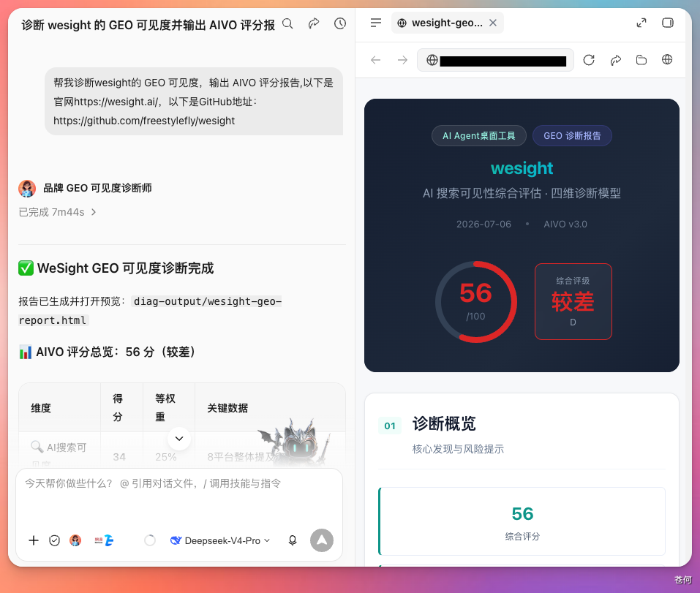
Task: Open chat history clock icon
Action: [x=340, y=23]
